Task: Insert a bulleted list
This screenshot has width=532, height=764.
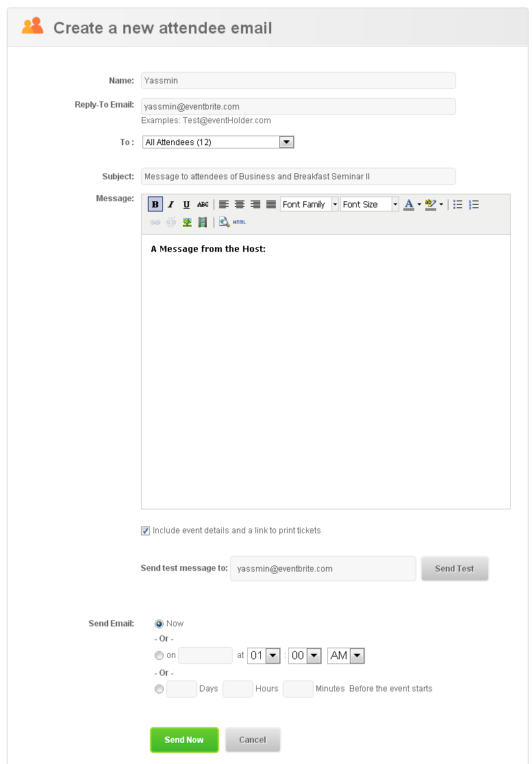Action: [457, 205]
